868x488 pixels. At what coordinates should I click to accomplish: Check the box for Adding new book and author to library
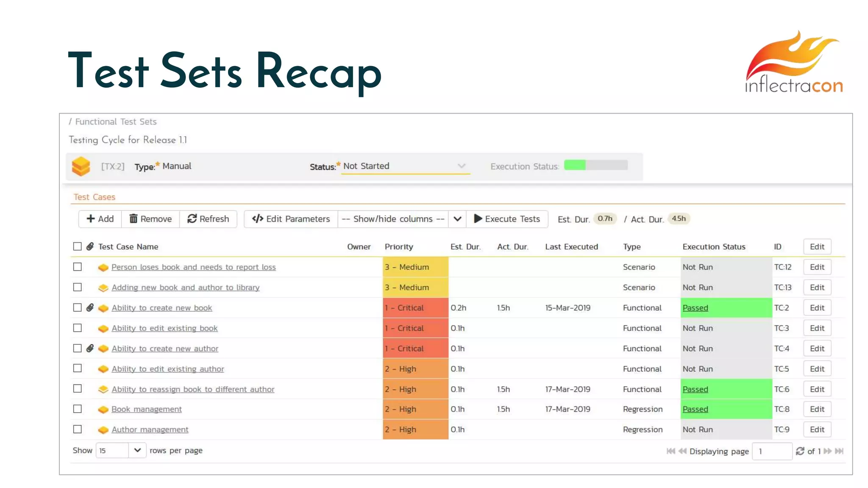point(77,287)
